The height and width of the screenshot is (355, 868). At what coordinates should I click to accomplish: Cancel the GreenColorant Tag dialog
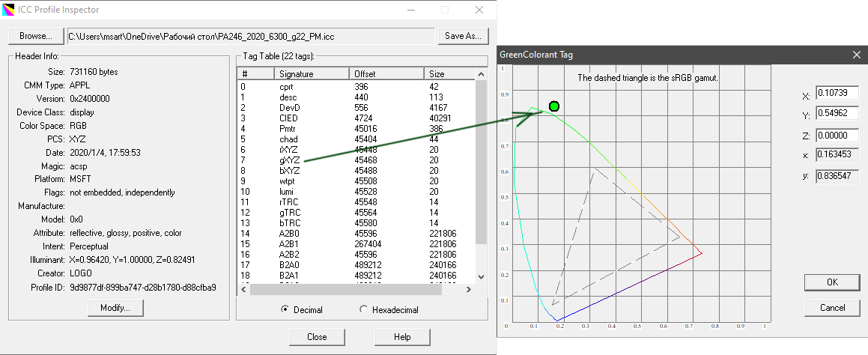click(x=832, y=307)
